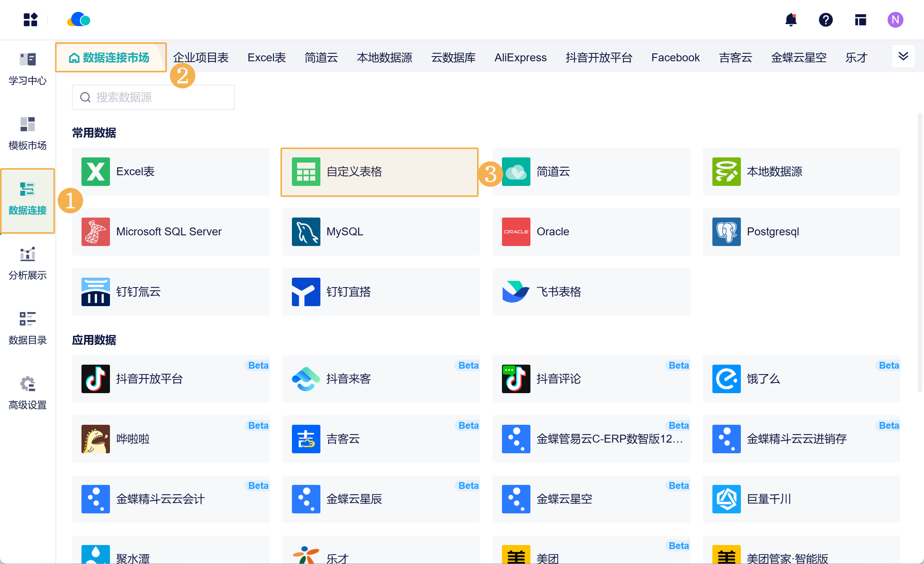Switch to the AliExpress tab
The image size is (924, 564).
pyautogui.click(x=521, y=58)
